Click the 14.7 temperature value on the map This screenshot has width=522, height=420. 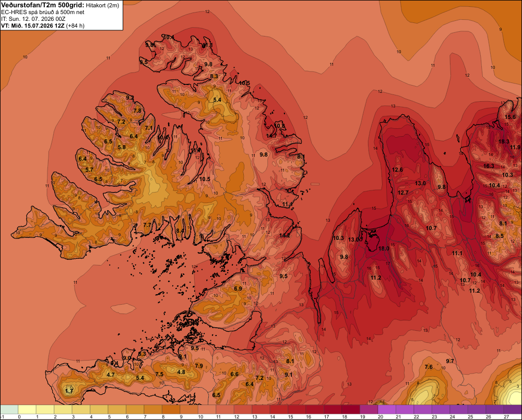pos(271,136)
